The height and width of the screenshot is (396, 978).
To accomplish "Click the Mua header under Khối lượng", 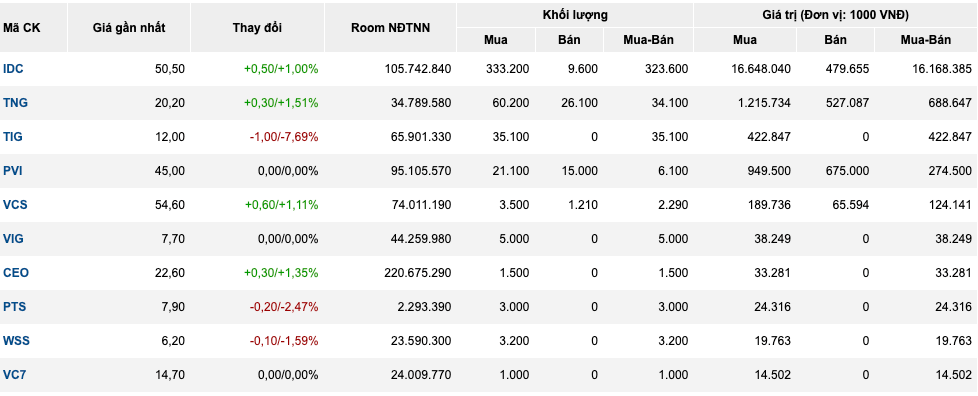I will 496,40.
